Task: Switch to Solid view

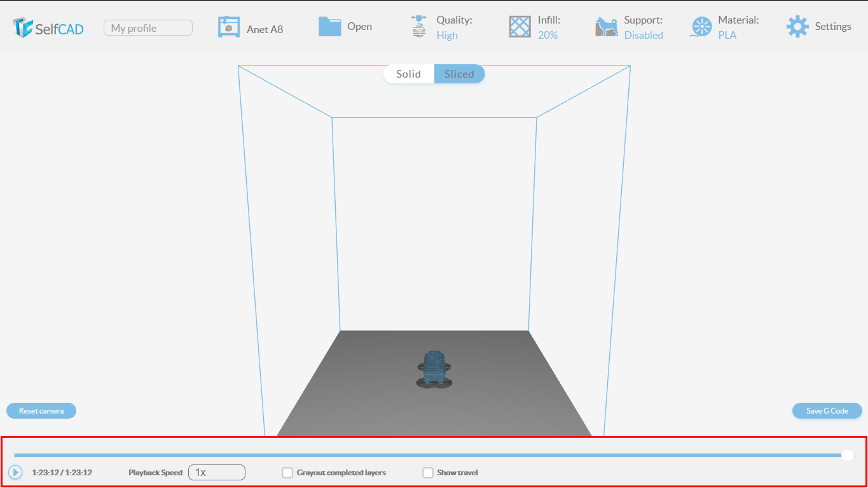Action: [x=409, y=74]
